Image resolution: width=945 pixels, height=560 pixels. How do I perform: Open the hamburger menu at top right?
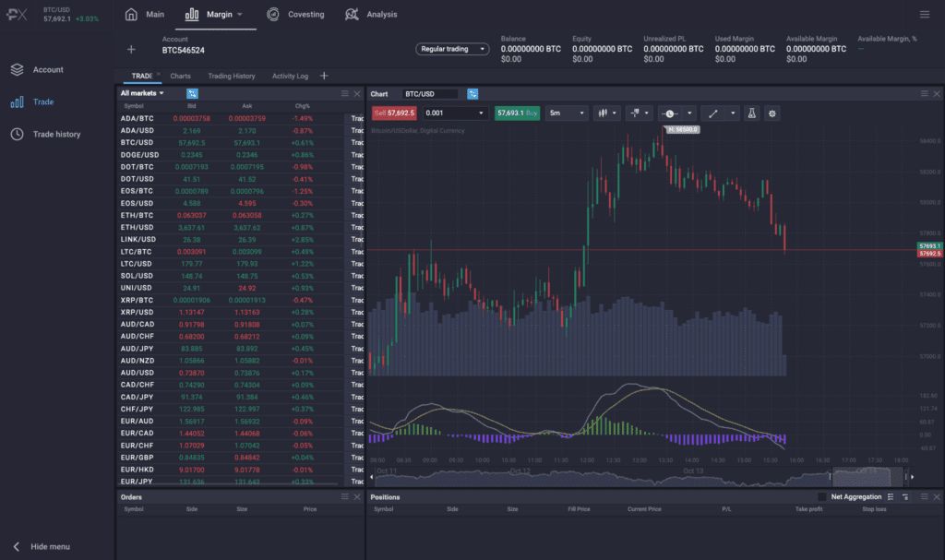tap(925, 15)
